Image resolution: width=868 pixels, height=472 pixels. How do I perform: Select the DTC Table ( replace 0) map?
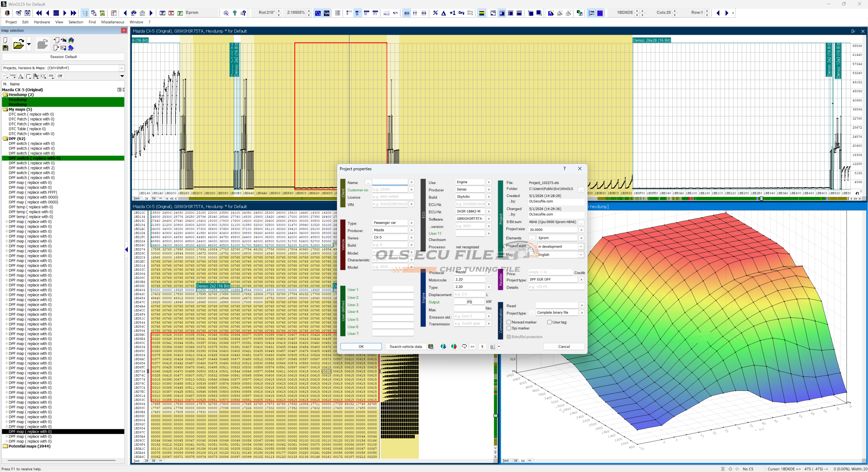[x=27, y=129]
